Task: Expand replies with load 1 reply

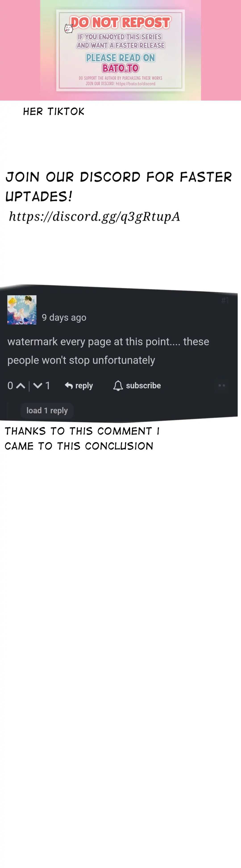Action: (47, 411)
